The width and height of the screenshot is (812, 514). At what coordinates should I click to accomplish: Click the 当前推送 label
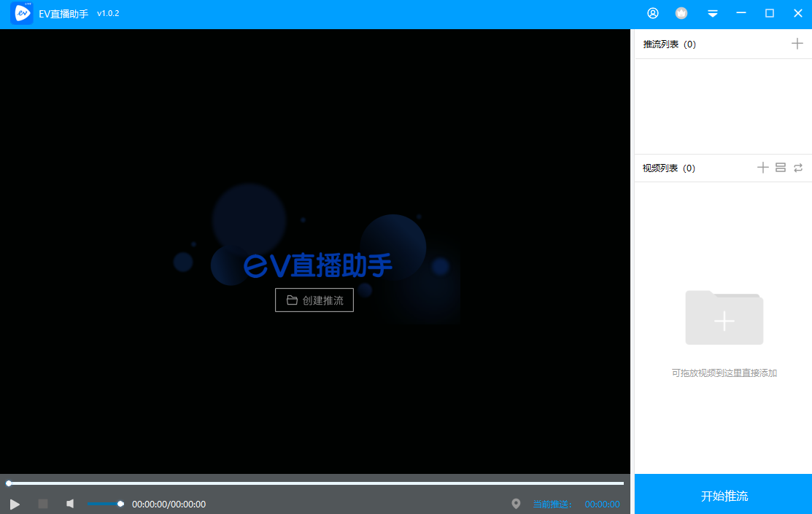point(552,505)
